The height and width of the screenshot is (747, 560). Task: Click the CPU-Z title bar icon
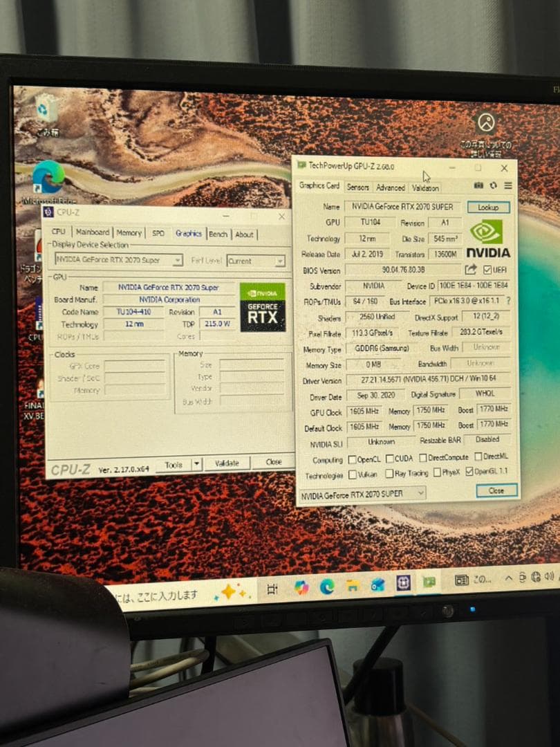48,212
